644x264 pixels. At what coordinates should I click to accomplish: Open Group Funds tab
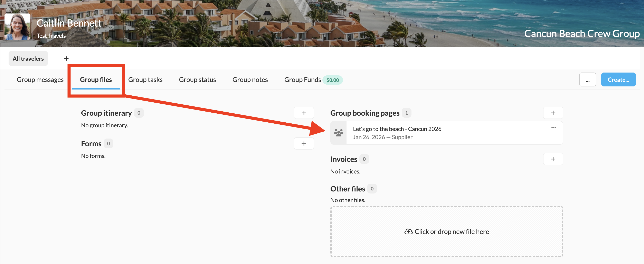click(303, 80)
